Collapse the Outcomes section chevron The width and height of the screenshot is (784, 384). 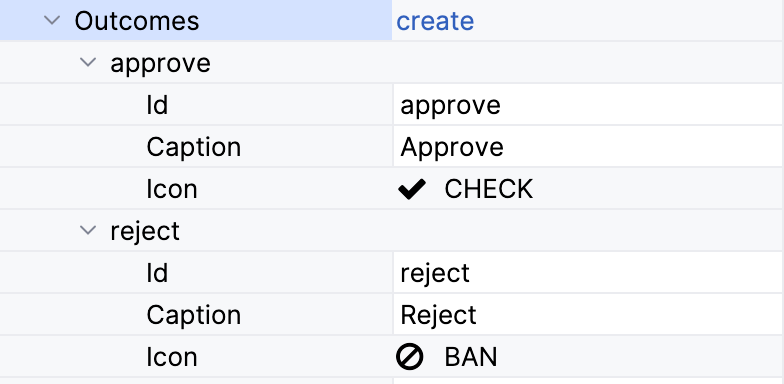click(x=52, y=20)
